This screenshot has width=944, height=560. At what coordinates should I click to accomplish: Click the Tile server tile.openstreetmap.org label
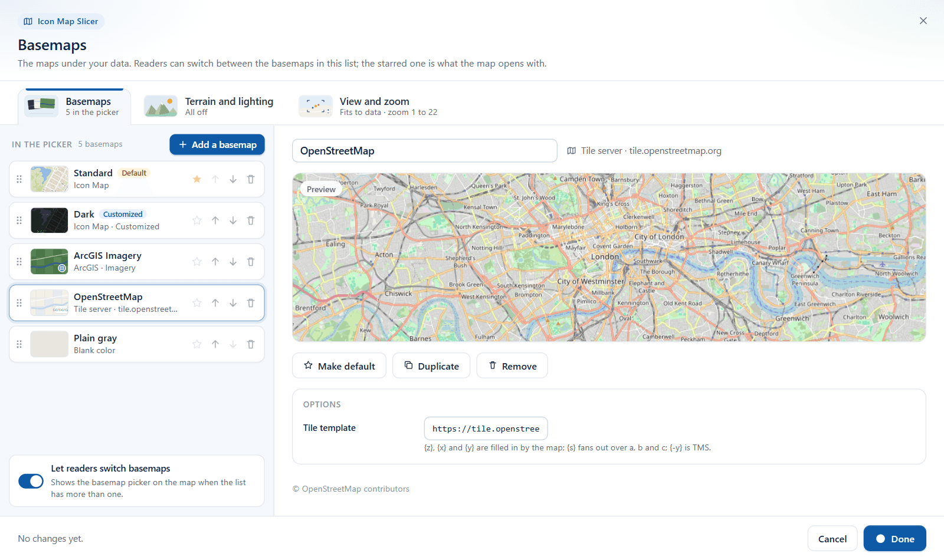point(644,151)
